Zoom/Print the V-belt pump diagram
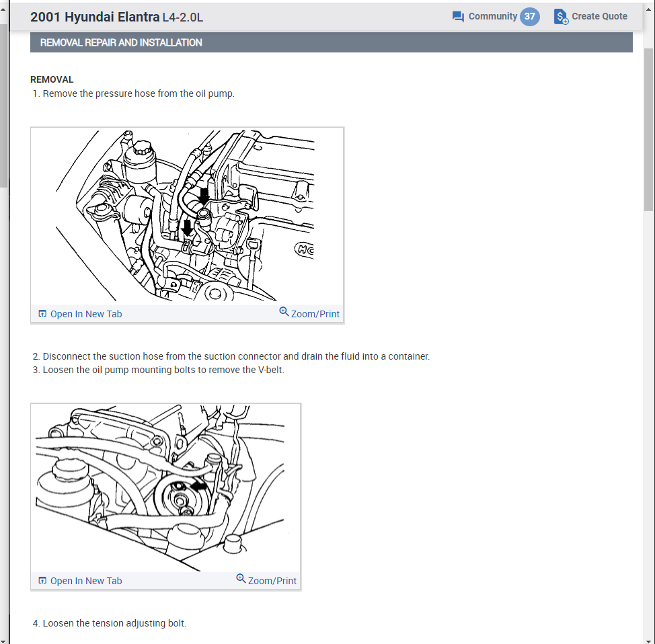Screen dimensions: 655x644 point(272,581)
